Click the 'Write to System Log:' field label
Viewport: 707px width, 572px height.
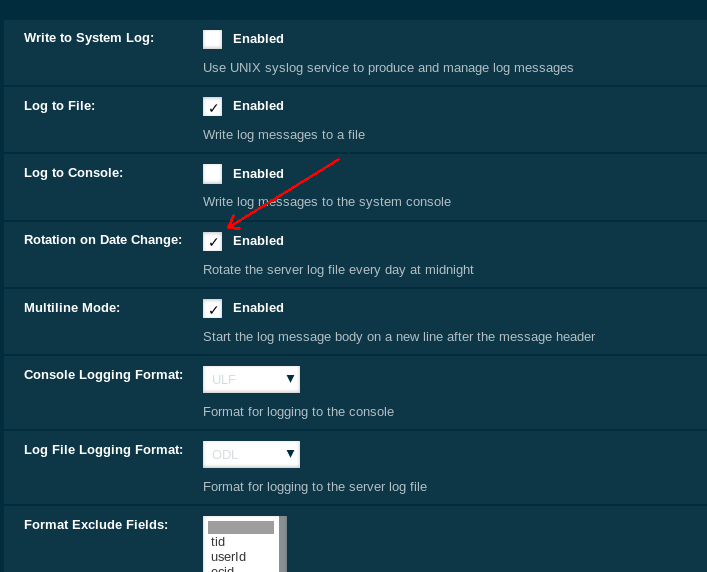(89, 38)
